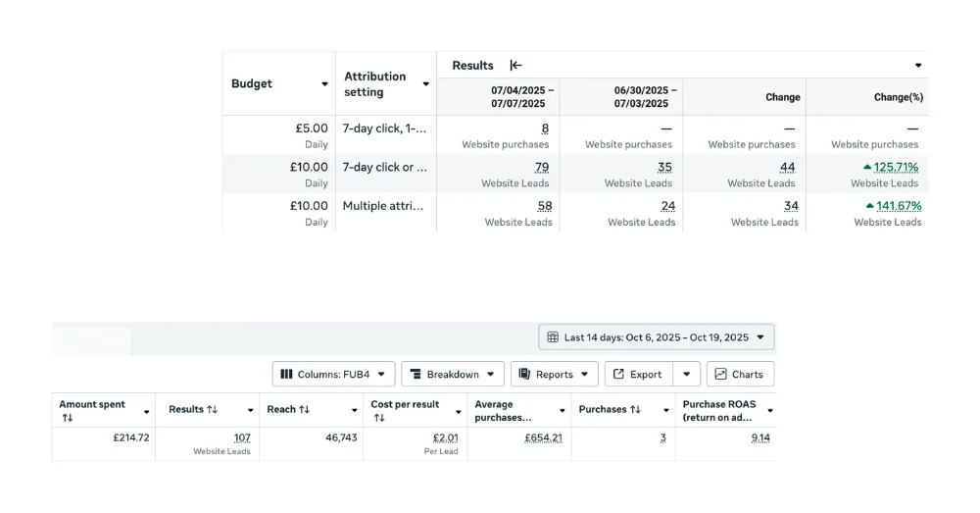Click the Export button
The height and width of the screenshot is (513, 980).
pyautogui.click(x=637, y=374)
